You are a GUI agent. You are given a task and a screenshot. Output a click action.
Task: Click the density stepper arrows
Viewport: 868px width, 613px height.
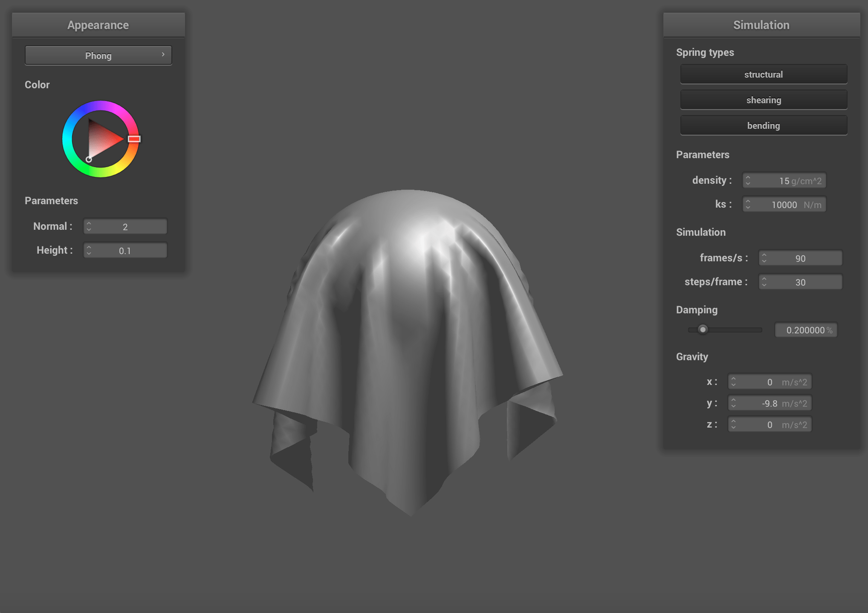coord(748,181)
